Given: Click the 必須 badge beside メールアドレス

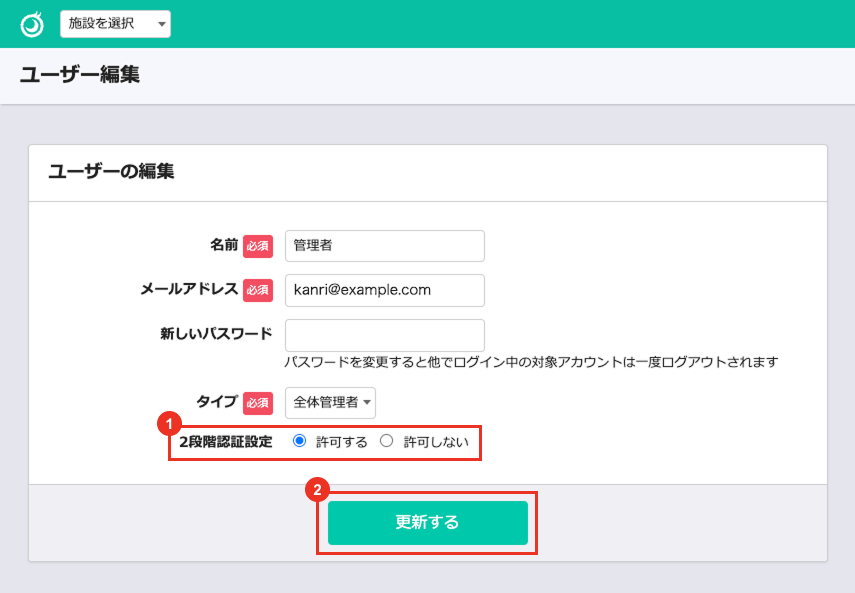Looking at the screenshot, I should coord(258,290).
